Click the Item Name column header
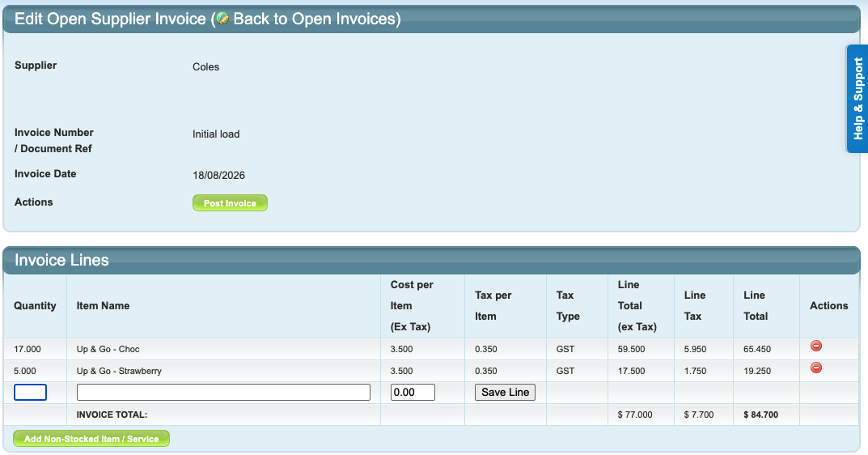The width and height of the screenshot is (868, 455). pyautogui.click(x=103, y=306)
